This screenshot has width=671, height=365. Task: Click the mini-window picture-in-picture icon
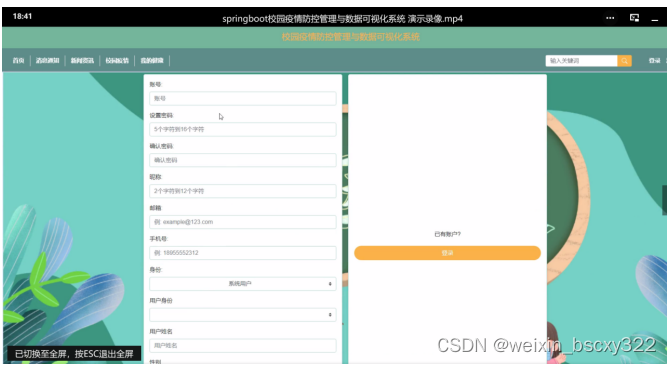(634, 18)
